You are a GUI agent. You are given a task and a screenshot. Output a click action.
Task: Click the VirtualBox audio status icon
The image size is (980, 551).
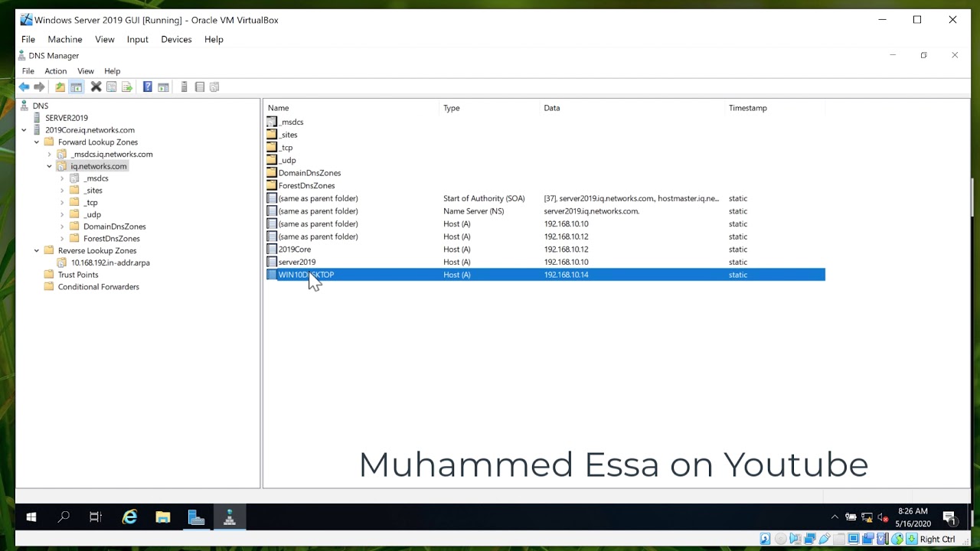795,540
